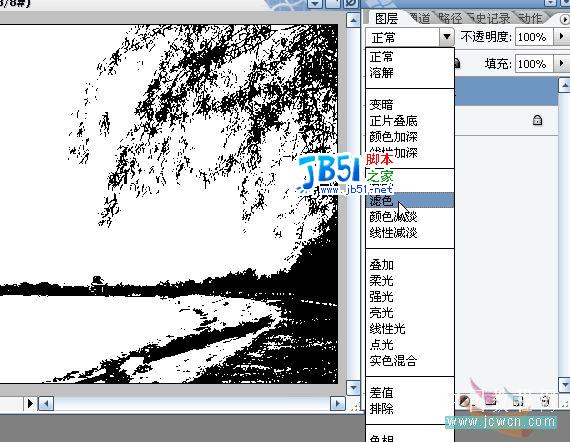
Task: Open the fill (填充) slider arrow
Action: (x=561, y=64)
